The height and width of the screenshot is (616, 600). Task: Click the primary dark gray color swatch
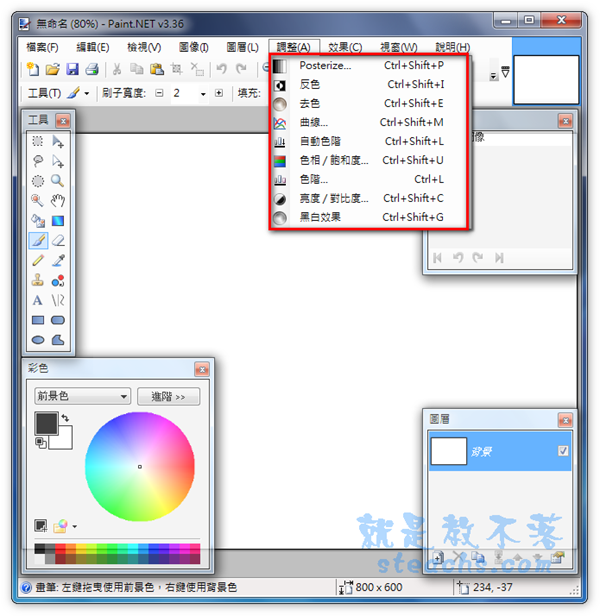[x=47, y=423]
